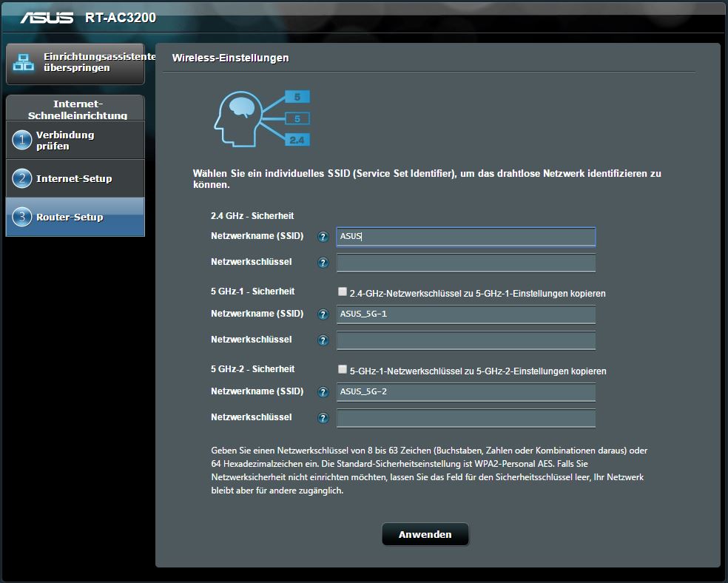Click the 5 GHz-2 Netzwerkschlüssel input field
The image size is (728, 583).
coord(465,418)
